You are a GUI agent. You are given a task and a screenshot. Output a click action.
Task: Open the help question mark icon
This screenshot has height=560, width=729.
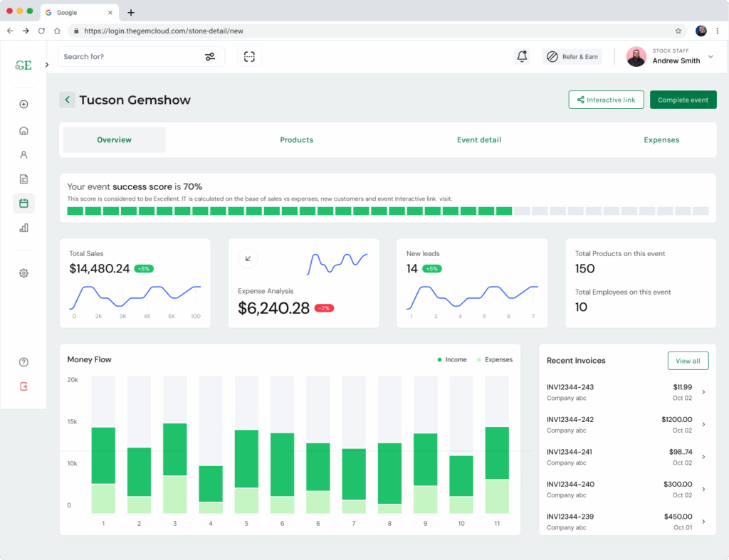[23, 362]
